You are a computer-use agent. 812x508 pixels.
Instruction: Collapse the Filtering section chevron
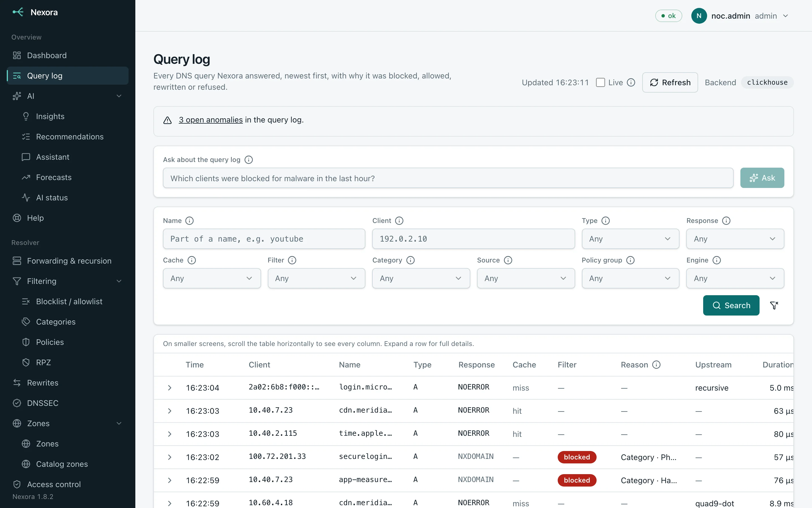click(x=119, y=281)
